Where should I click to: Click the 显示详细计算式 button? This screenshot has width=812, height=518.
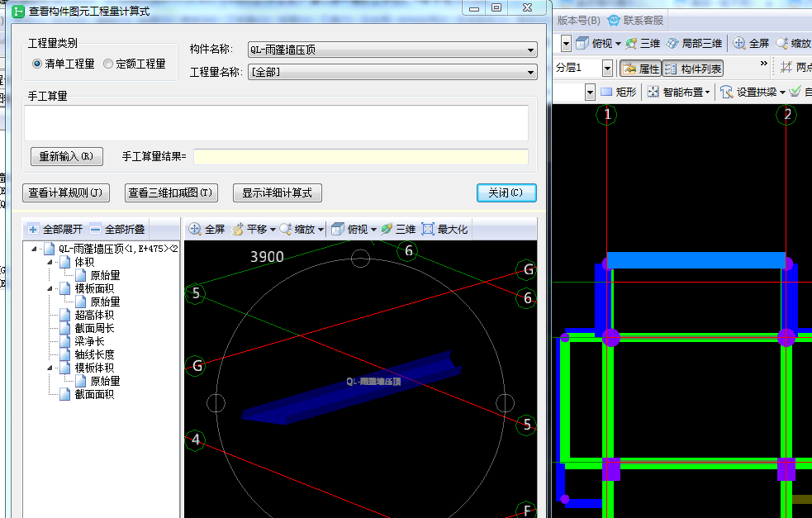[x=277, y=192]
